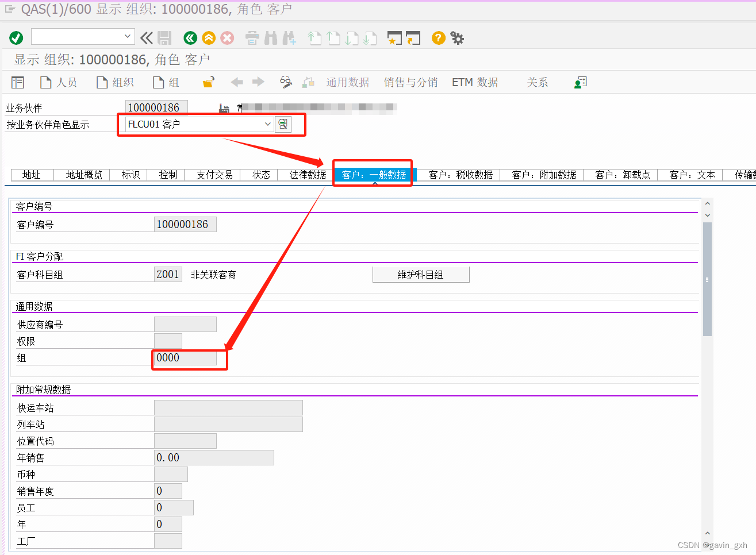Click the Find Next binoculars icon

pyautogui.click(x=289, y=38)
